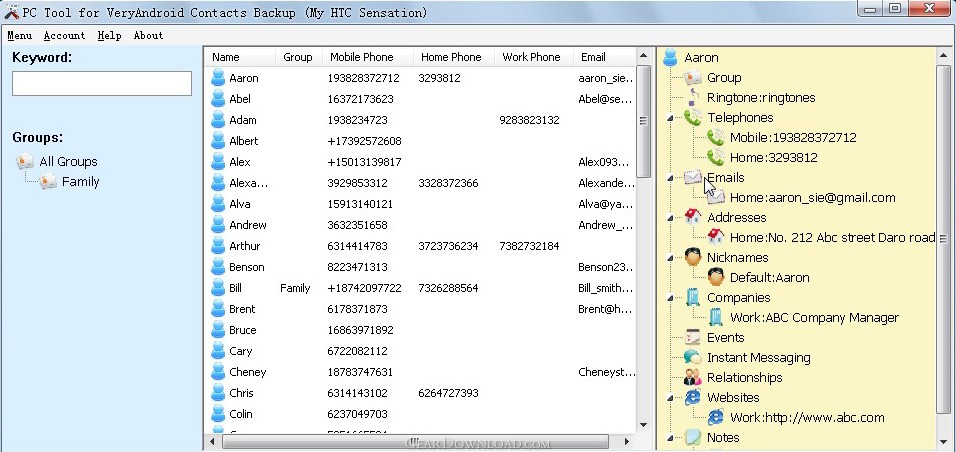Collapse the Websites tree node
Screen dimensions: 956x452
(671, 398)
